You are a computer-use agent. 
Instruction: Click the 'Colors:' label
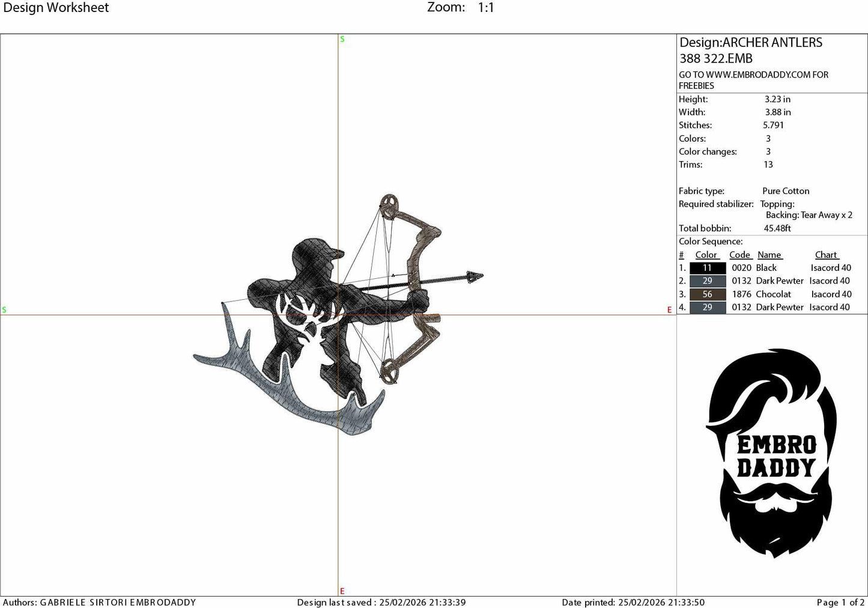tap(693, 139)
